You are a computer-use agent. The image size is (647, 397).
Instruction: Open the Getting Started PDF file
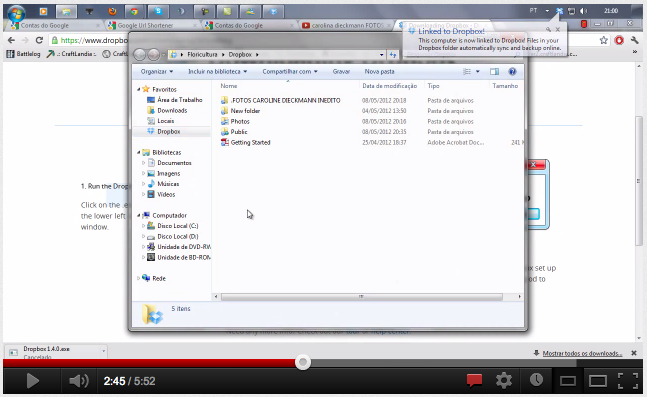[250, 142]
